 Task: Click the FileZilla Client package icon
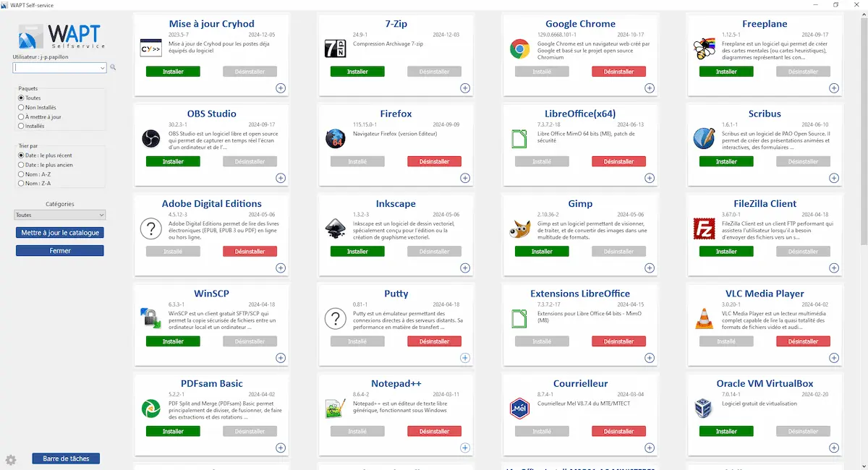[703, 228]
